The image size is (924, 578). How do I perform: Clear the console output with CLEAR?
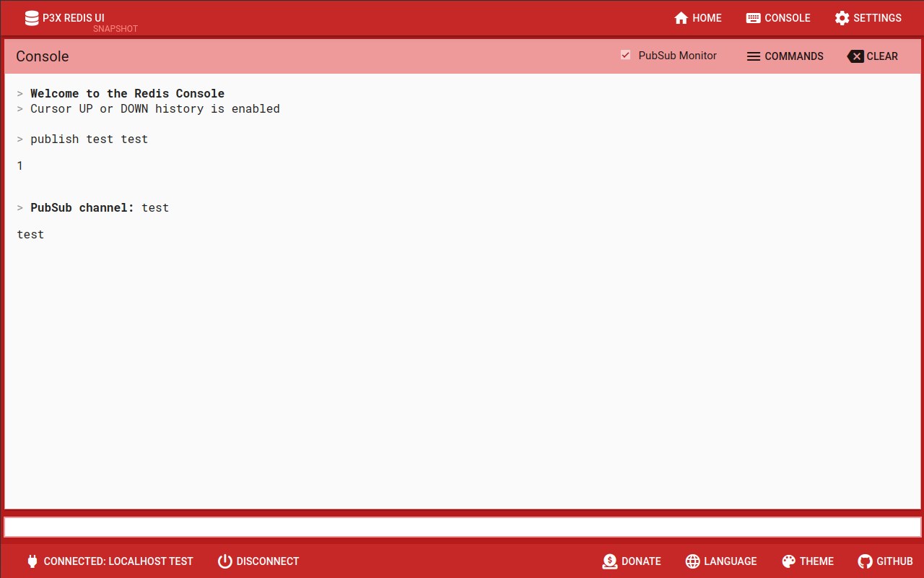click(x=873, y=56)
